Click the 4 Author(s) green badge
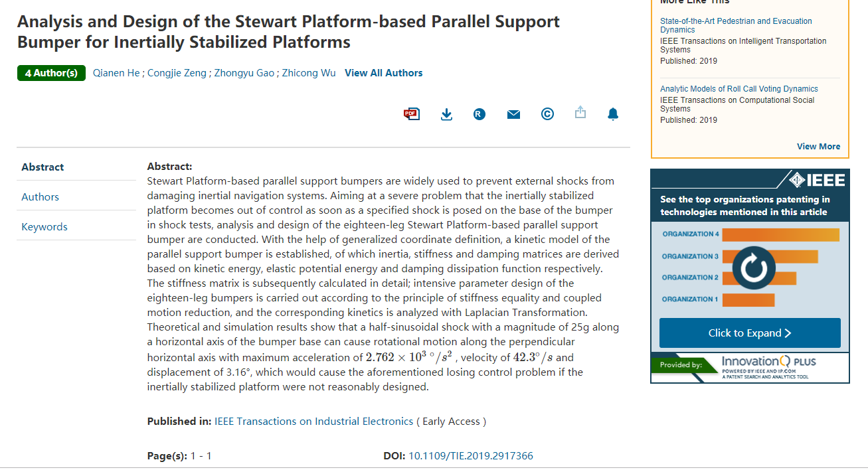 tap(51, 73)
